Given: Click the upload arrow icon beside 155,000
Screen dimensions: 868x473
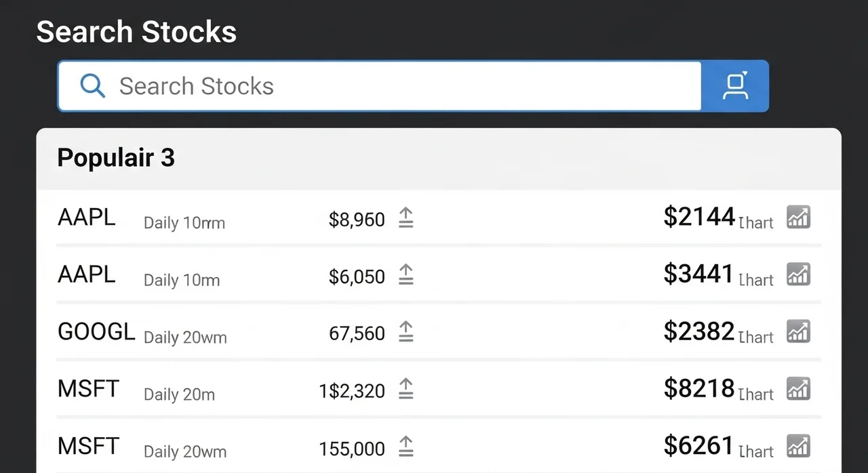Looking at the screenshot, I should (x=406, y=447).
